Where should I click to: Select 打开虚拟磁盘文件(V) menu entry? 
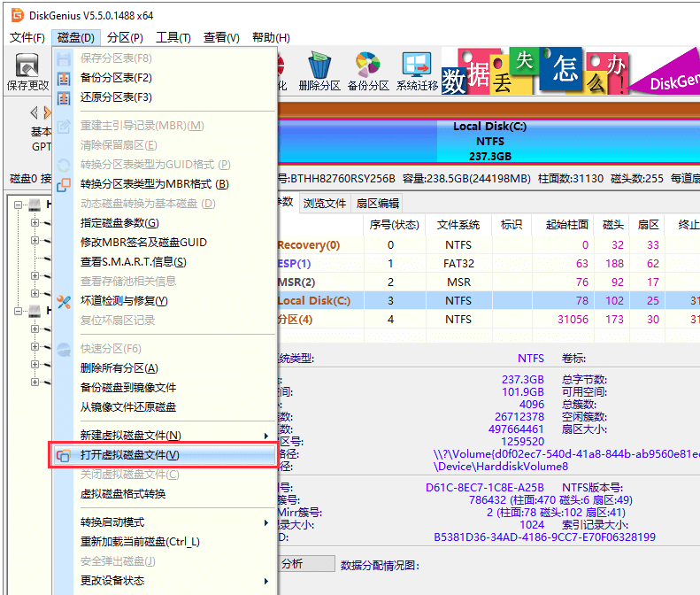click(129, 455)
